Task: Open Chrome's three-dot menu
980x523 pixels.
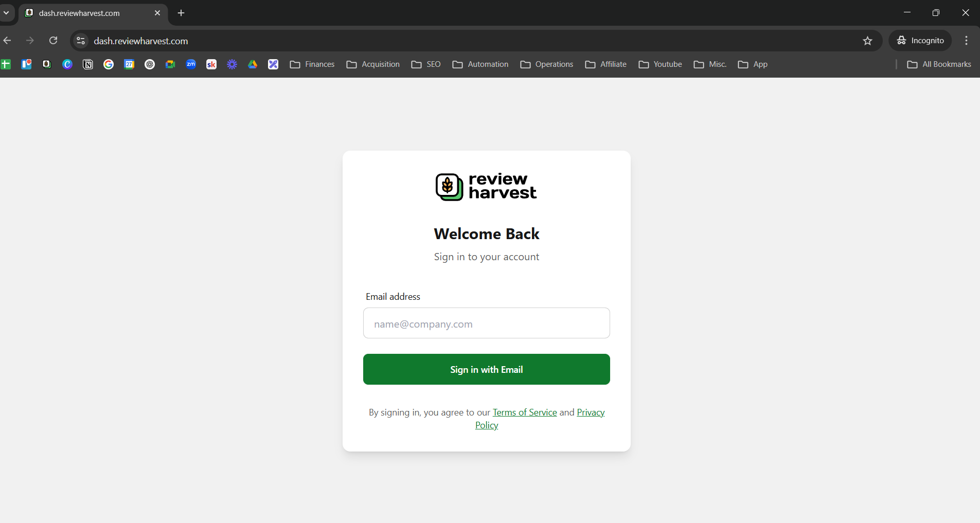Action: 967,41
